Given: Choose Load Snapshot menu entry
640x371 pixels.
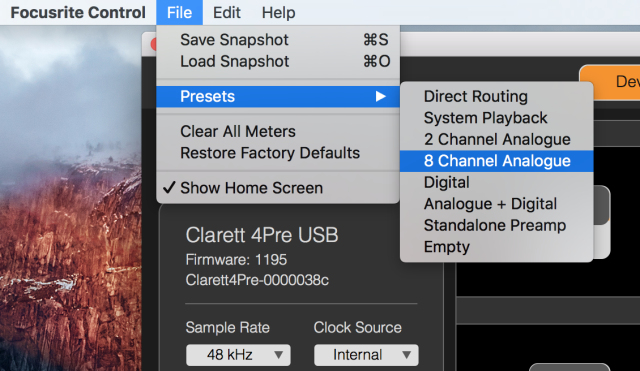Looking at the screenshot, I should (x=278, y=62).
